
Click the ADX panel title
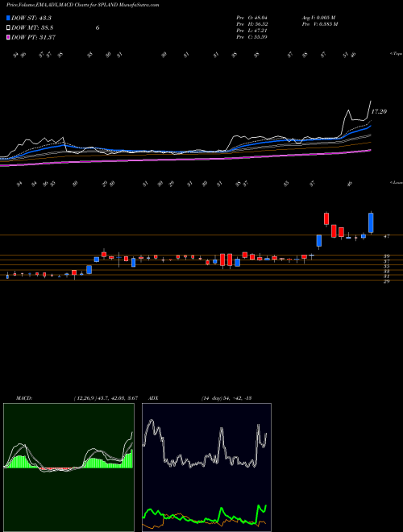click(153, 398)
